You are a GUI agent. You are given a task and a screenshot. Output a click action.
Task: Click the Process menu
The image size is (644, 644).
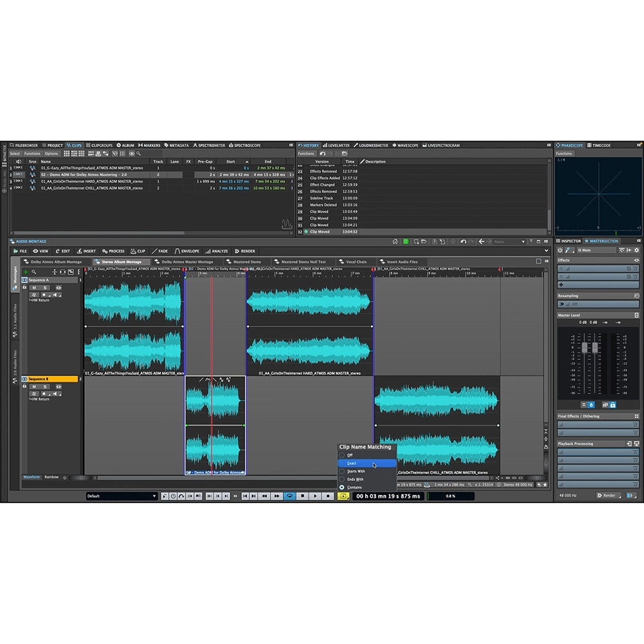tap(114, 251)
